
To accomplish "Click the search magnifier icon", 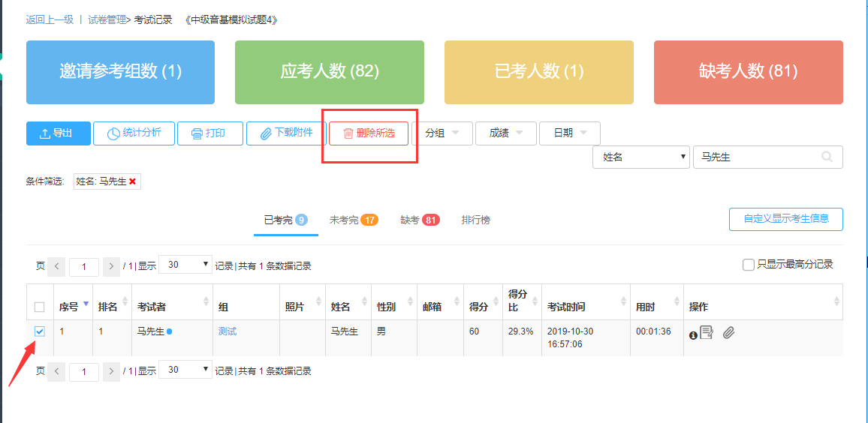I will pos(827,157).
